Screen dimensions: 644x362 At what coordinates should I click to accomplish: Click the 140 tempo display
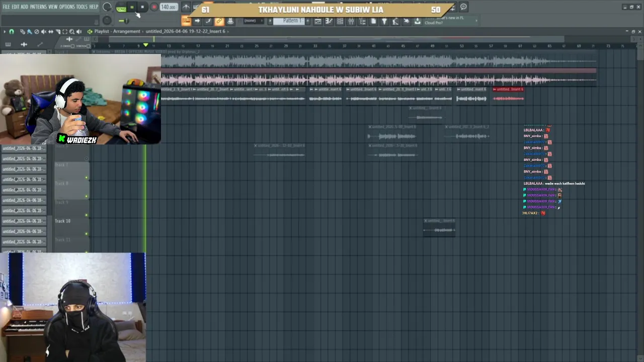click(169, 7)
